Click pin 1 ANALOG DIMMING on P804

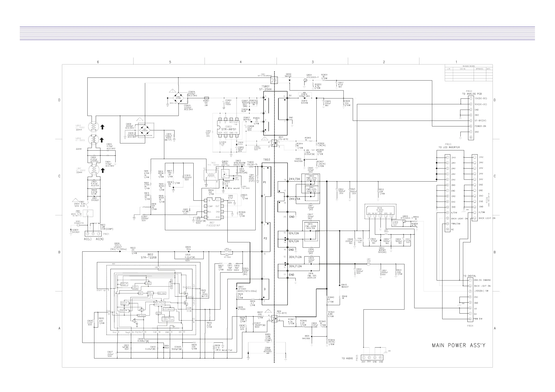470,280
